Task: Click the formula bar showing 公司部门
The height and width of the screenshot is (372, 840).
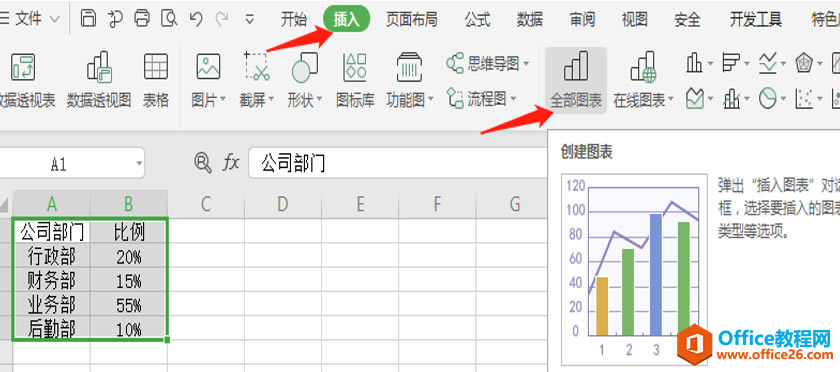Action: pos(398,163)
